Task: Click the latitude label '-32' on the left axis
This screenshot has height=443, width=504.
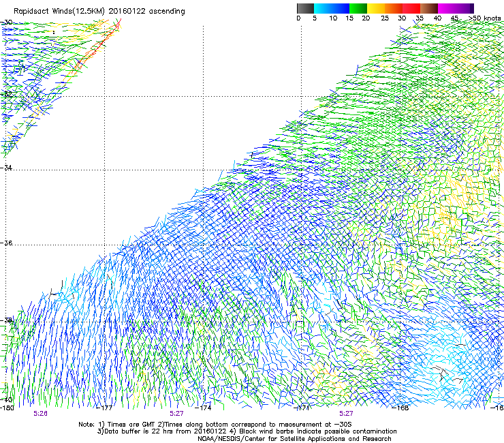Action: [6, 94]
